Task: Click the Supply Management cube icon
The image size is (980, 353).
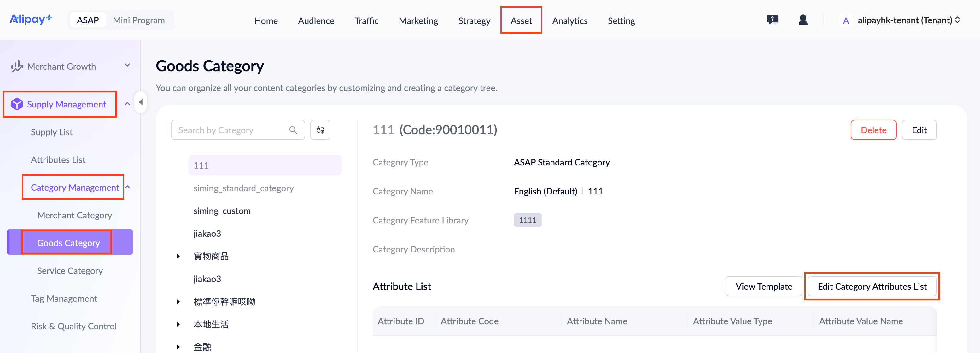Action: pos(17,104)
